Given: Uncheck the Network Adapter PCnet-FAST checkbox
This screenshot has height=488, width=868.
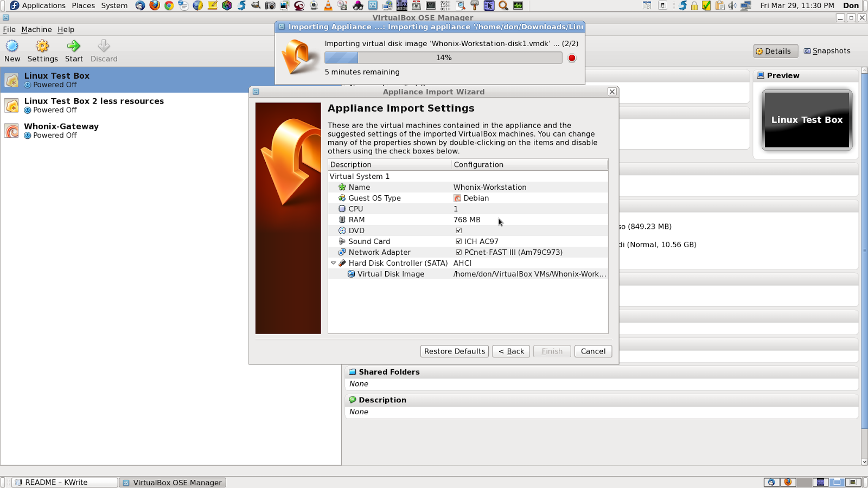Looking at the screenshot, I should pos(459,252).
